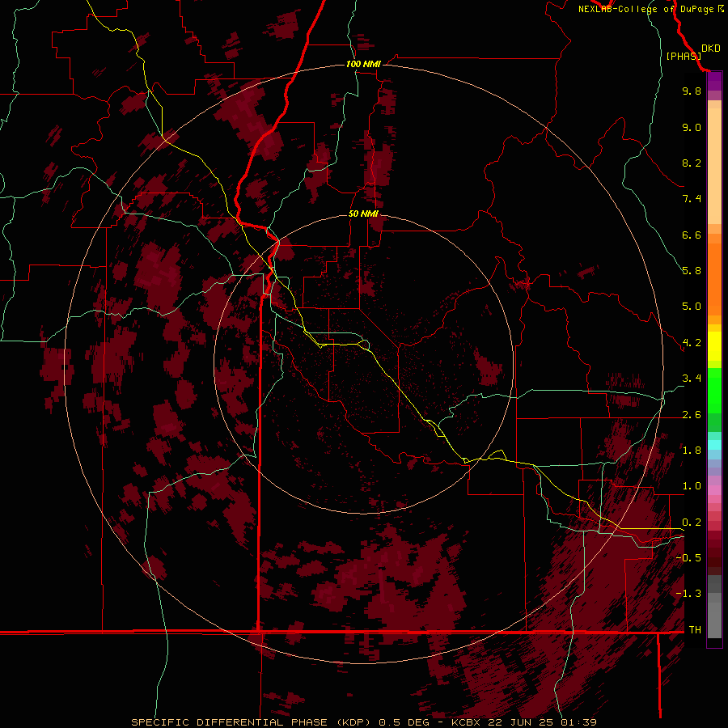Click the bright green segment of the color bar
This screenshot has height=728, width=728.
[714, 390]
